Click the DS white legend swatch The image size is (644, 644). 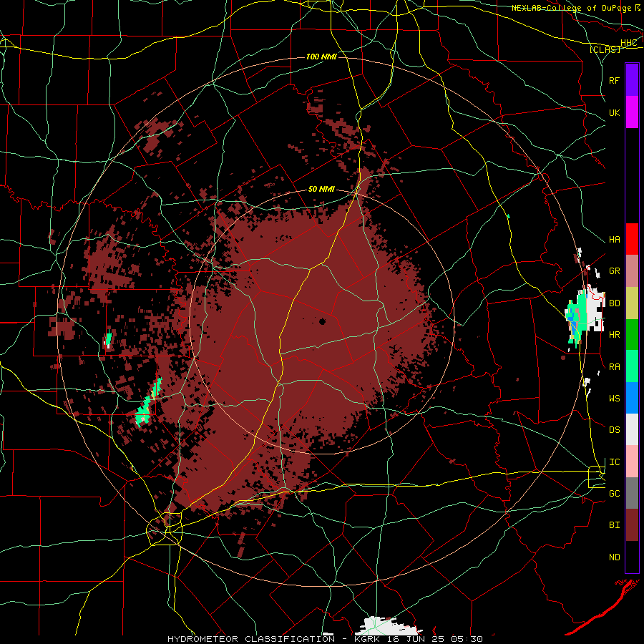pyautogui.click(x=632, y=429)
